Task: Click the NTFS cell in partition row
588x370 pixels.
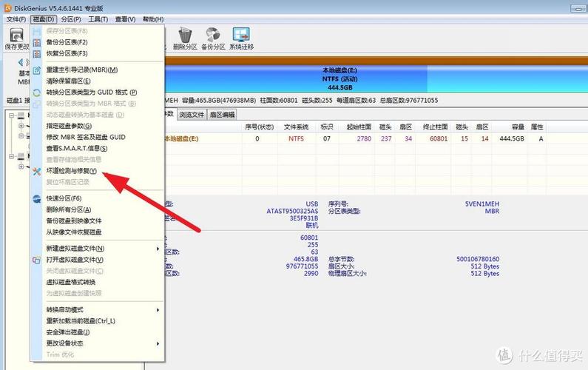Action: click(297, 139)
